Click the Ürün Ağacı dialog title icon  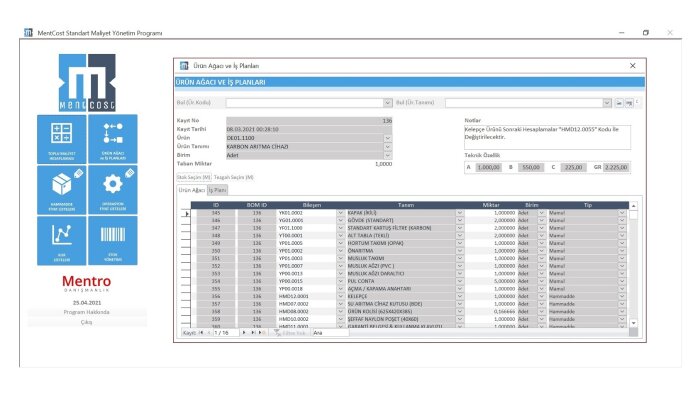(184, 66)
